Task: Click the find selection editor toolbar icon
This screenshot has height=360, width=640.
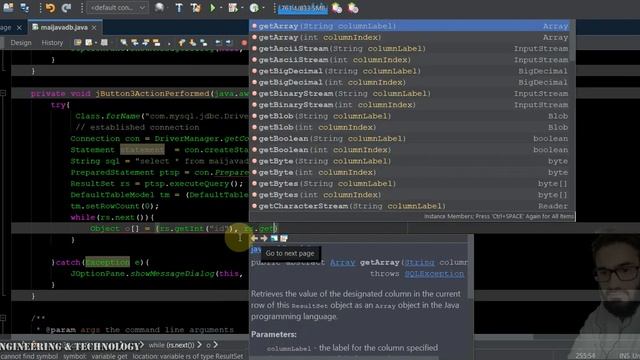Action: [x=123, y=42]
